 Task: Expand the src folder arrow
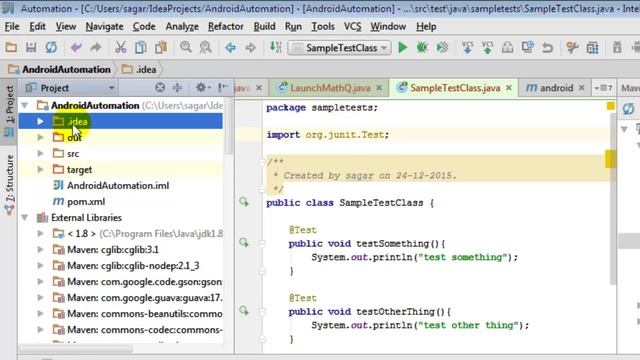[40, 153]
